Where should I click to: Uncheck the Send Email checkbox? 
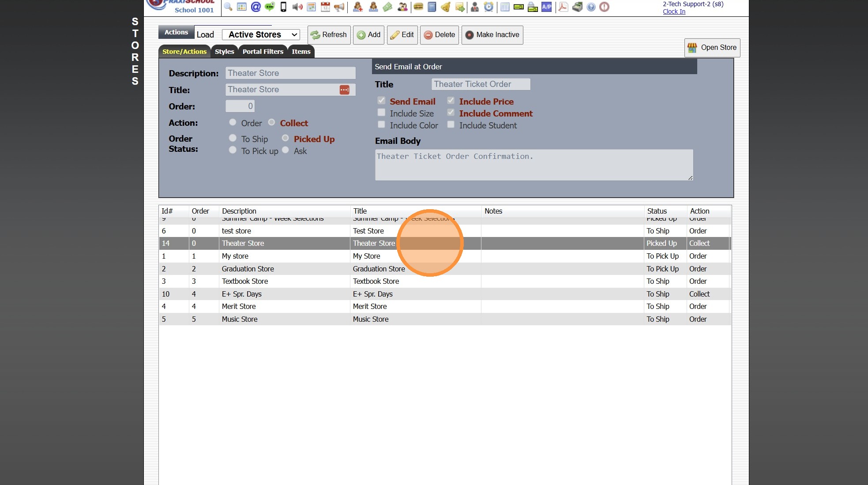[381, 101]
